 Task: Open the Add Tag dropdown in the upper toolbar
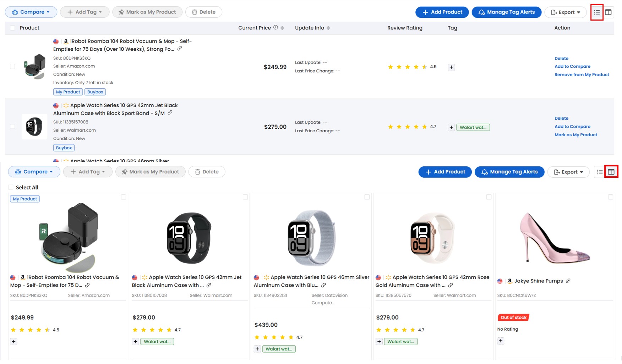click(84, 12)
